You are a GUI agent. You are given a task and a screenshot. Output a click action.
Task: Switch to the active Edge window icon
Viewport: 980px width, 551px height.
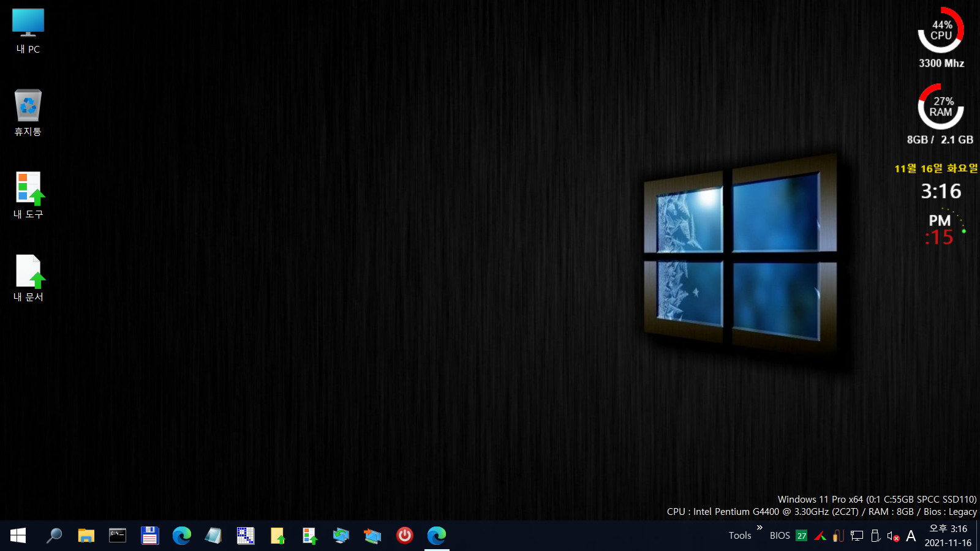pyautogui.click(x=437, y=536)
